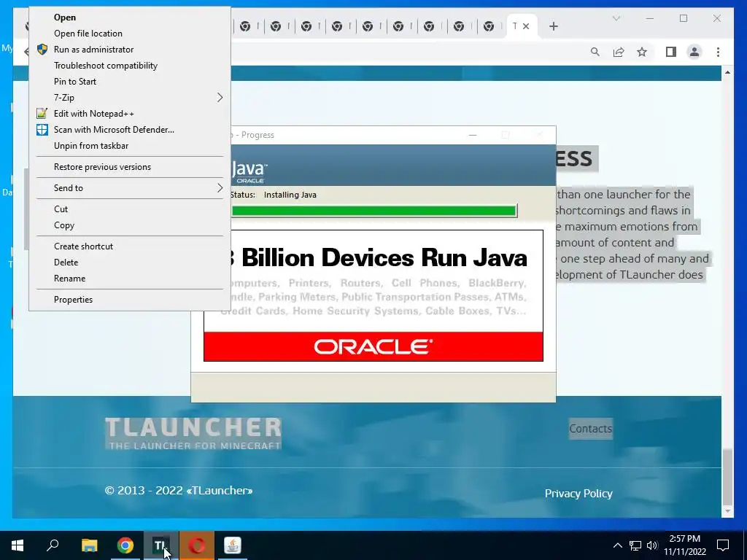The width and height of the screenshot is (747, 560).
Task: Select Cut from the context menu
Action: [x=61, y=209]
